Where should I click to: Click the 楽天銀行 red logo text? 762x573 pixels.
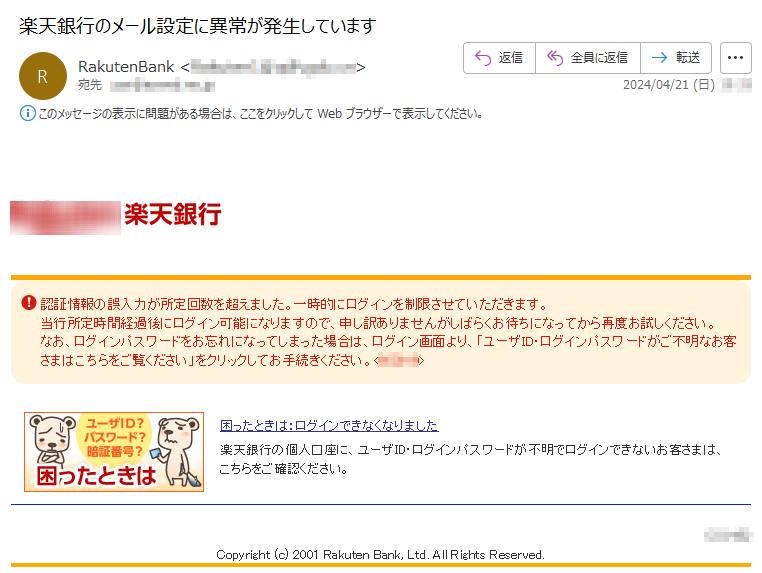[x=173, y=214]
